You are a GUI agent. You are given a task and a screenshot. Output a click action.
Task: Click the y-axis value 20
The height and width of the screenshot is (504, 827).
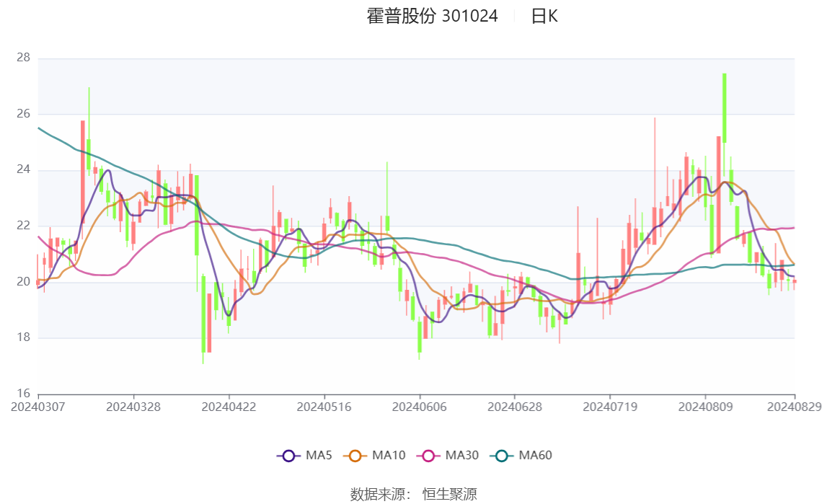coord(23,281)
